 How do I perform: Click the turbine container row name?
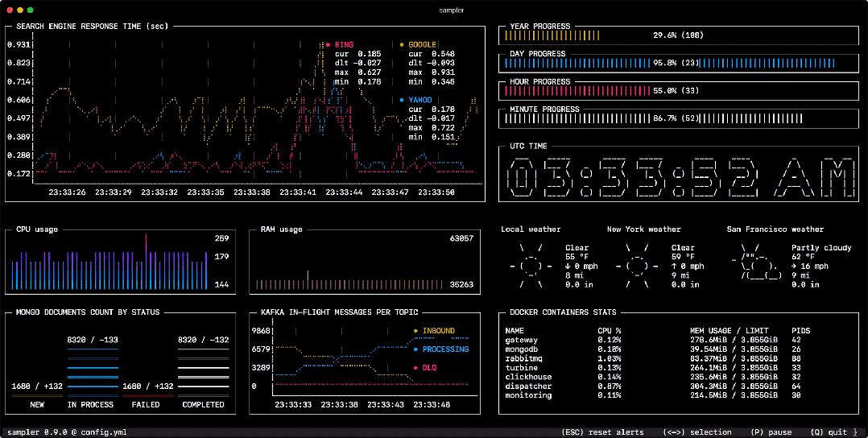pyautogui.click(x=522, y=368)
